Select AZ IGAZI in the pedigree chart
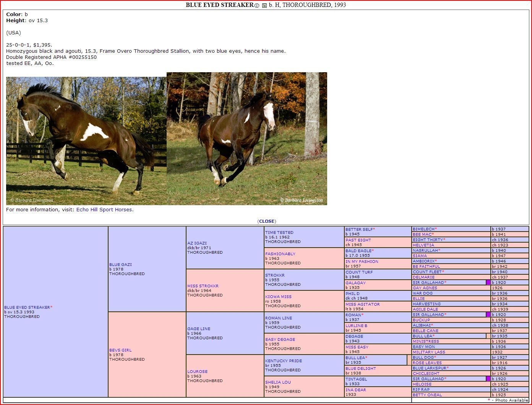532x405 pixels. (197, 243)
